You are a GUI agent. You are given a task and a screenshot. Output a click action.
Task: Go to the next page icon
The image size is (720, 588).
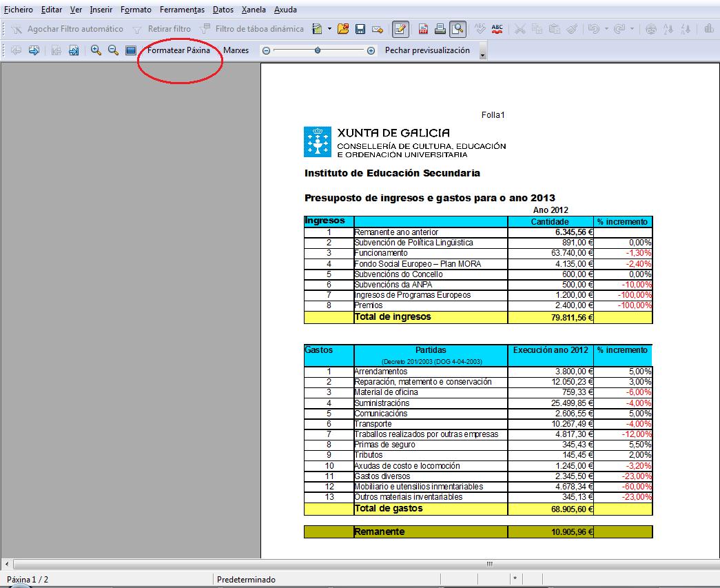pos(33,50)
